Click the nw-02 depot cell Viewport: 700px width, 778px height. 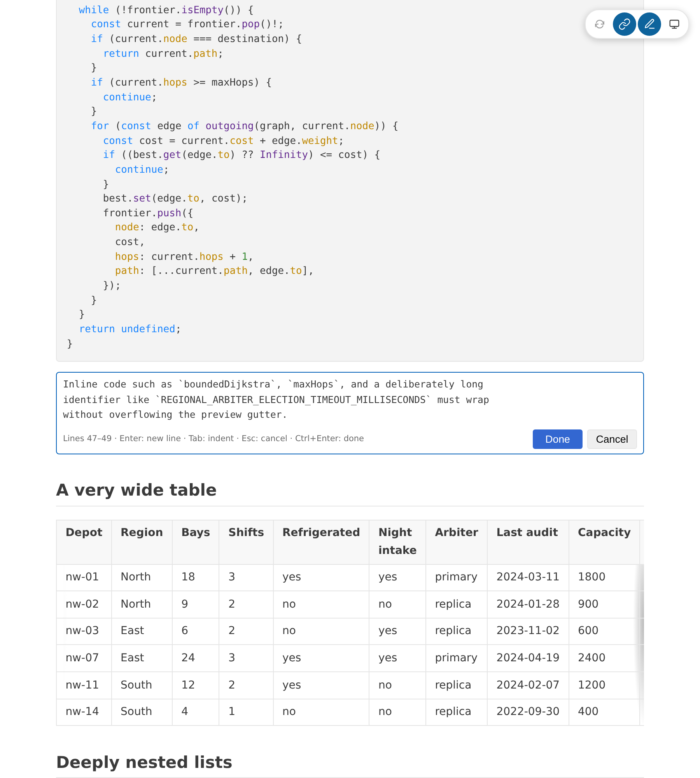(84, 605)
